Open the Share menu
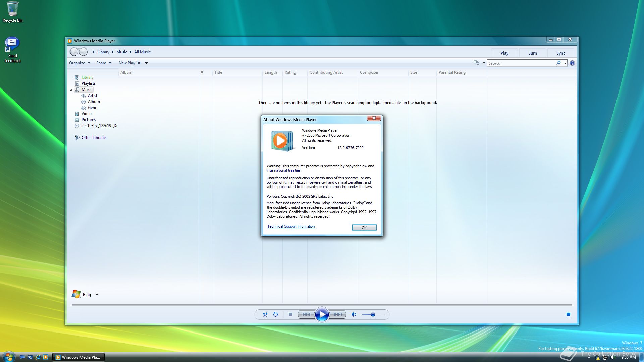This screenshot has height=362, width=644. (x=104, y=63)
